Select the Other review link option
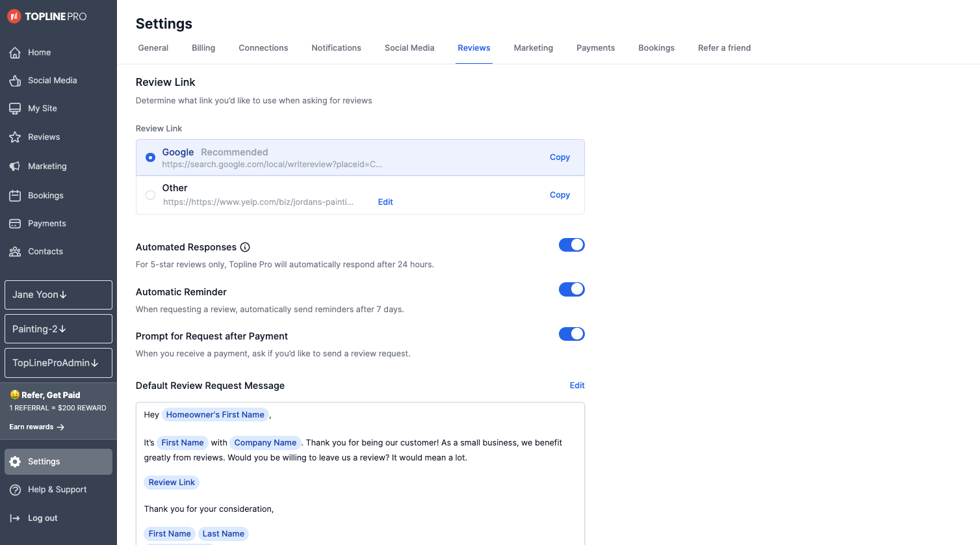This screenshot has width=980, height=545. (150, 195)
